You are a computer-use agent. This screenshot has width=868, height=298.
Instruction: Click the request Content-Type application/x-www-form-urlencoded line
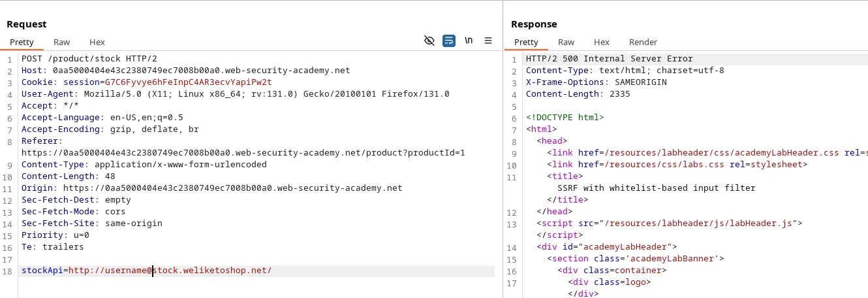click(x=144, y=165)
